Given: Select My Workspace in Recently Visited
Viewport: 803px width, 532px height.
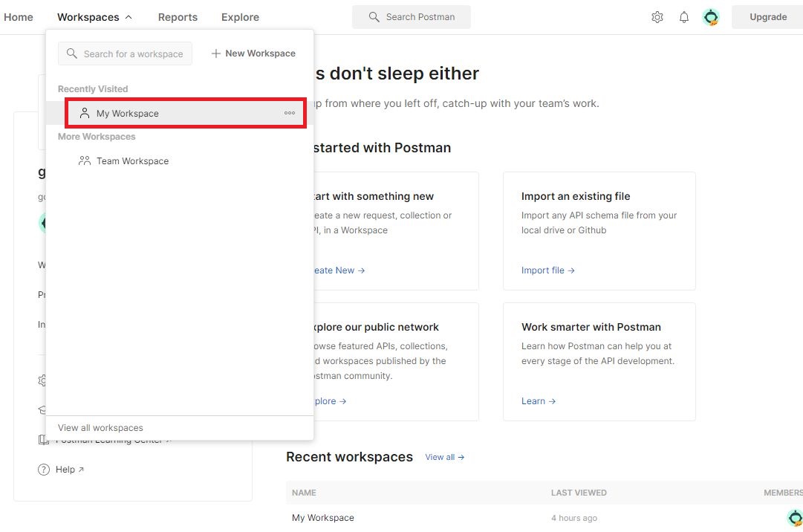Looking at the screenshot, I should pos(180,113).
